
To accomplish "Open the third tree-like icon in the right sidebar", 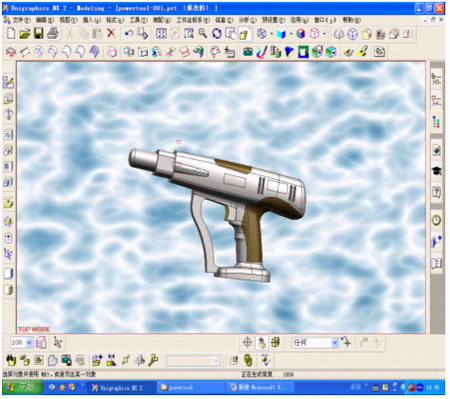I will pyautogui.click(x=436, y=122).
